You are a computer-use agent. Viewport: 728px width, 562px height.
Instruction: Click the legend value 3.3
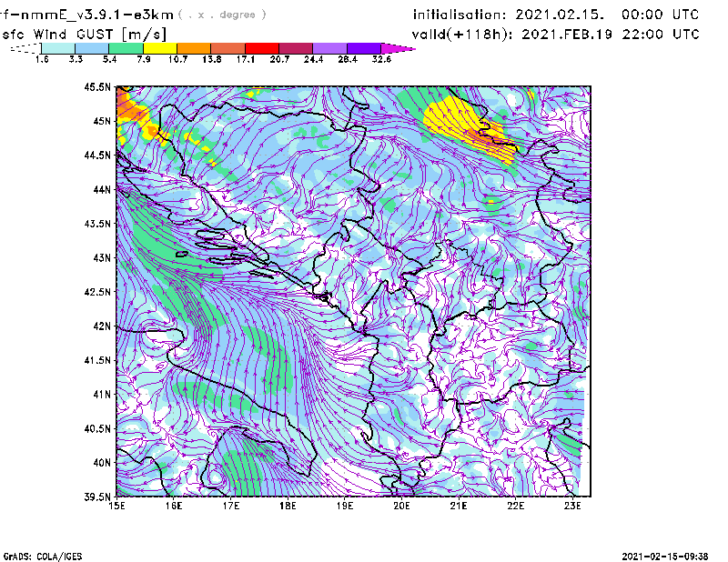coord(76,59)
